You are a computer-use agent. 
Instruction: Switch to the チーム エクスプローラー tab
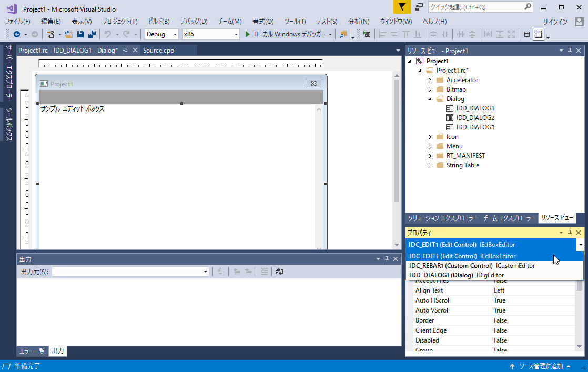[509, 218]
